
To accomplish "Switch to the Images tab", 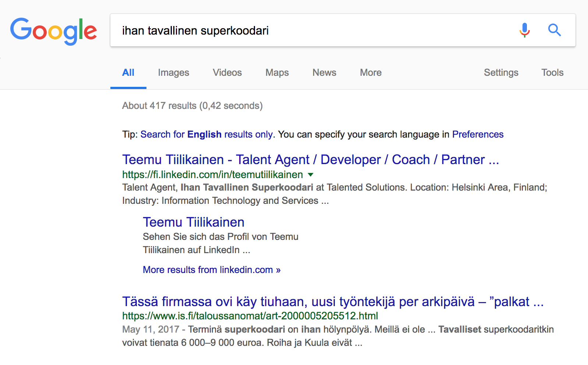I will (174, 72).
